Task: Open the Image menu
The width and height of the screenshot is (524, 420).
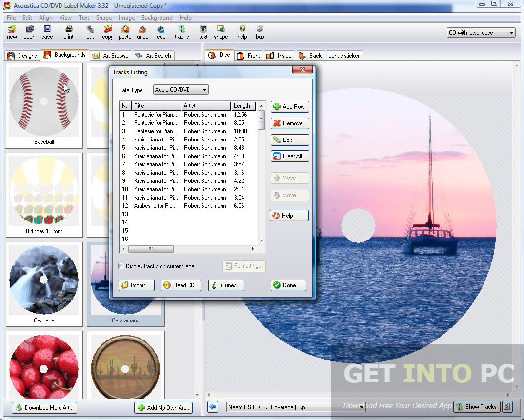Action: tap(126, 18)
